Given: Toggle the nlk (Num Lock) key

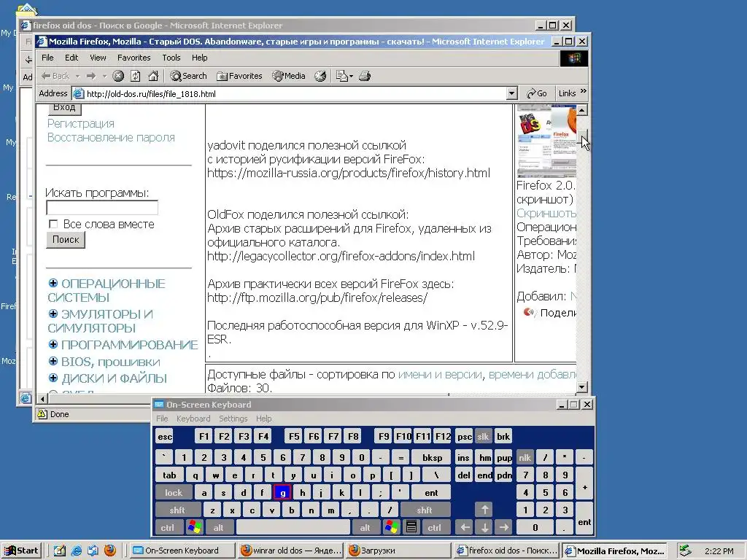Looking at the screenshot, I should 525,458.
